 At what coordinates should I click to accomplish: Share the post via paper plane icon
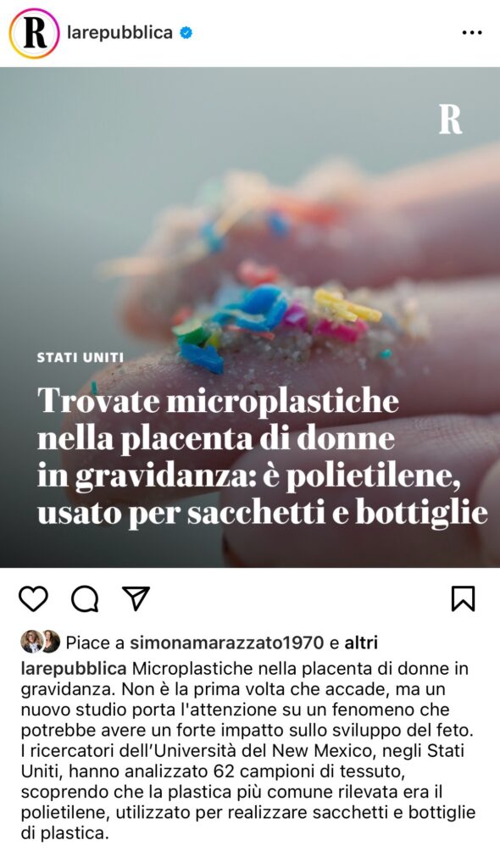136,598
